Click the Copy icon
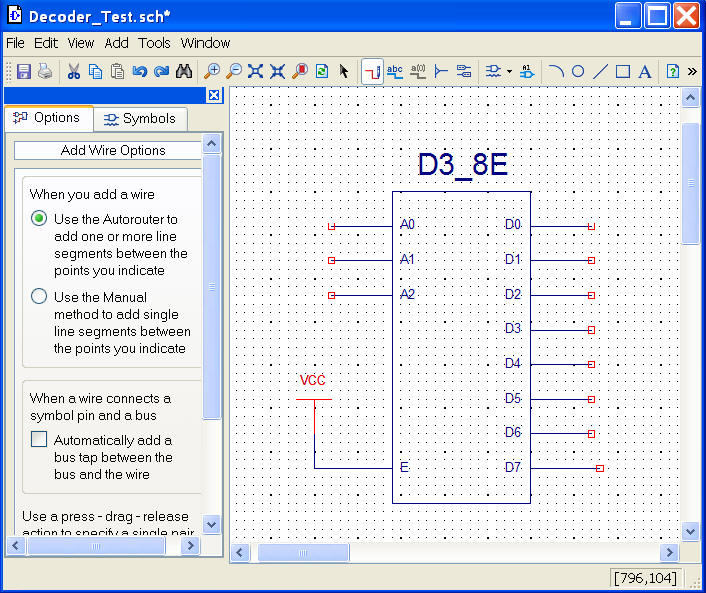 pyautogui.click(x=95, y=71)
